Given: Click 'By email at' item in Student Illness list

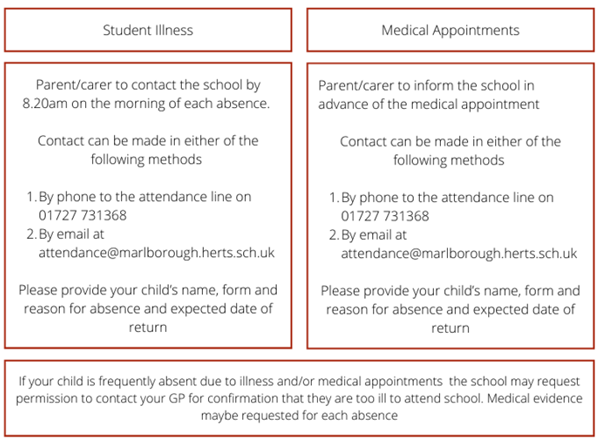Looking at the screenshot, I should click(71, 234).
